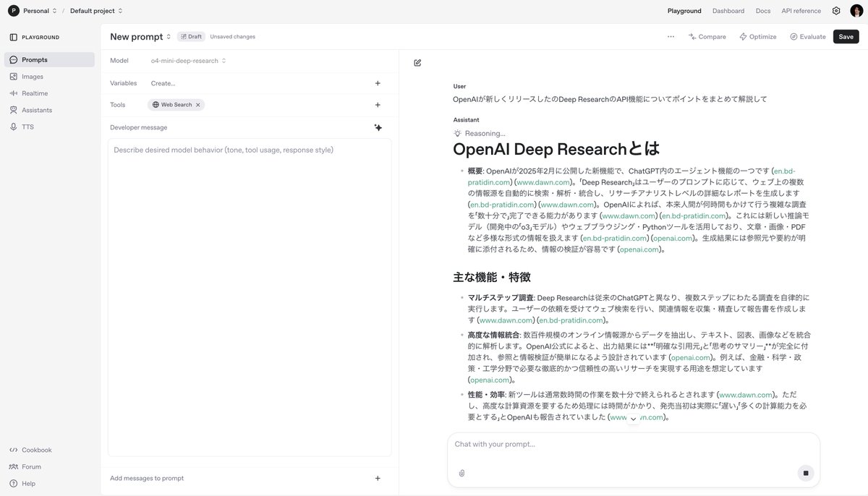Click the Evaluate button
This screenshot has width=868, height=496.
[x=808, y=36]
